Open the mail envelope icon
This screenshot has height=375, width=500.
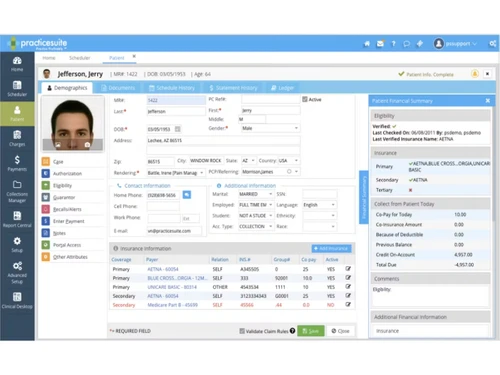380,44
